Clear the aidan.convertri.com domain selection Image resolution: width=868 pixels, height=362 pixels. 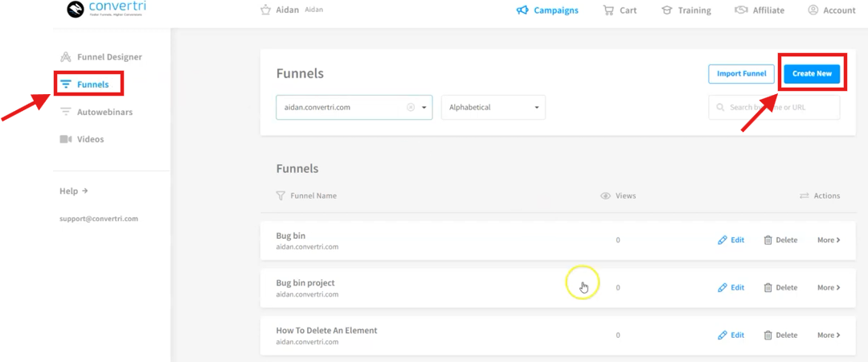point(410,107)
